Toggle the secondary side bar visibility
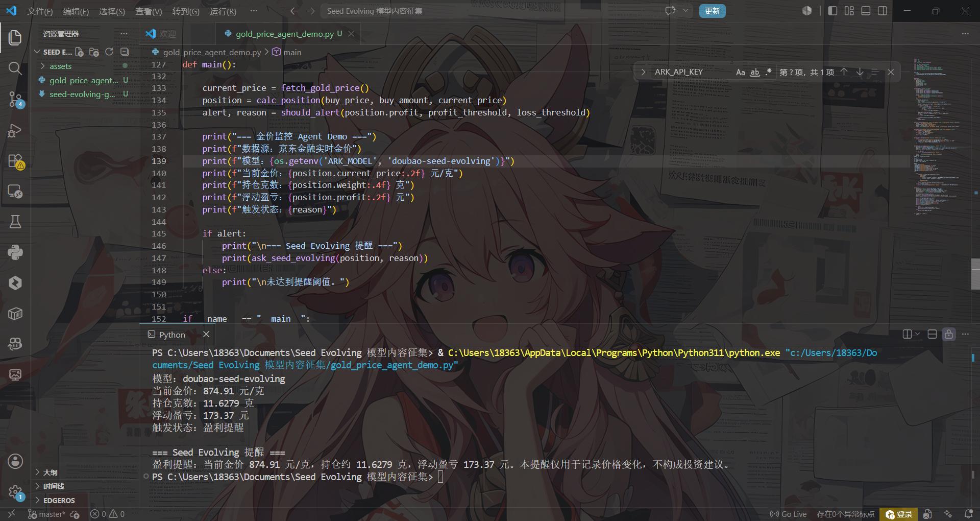Image resolution: width=980 pixels, height=521 pixels. (883, 11)
